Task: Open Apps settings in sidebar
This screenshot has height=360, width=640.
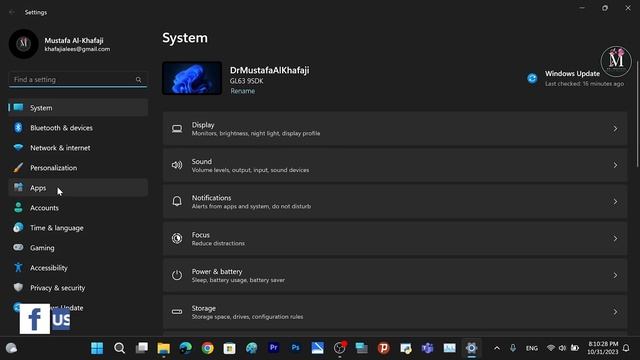Action: [x=78, y=188]
